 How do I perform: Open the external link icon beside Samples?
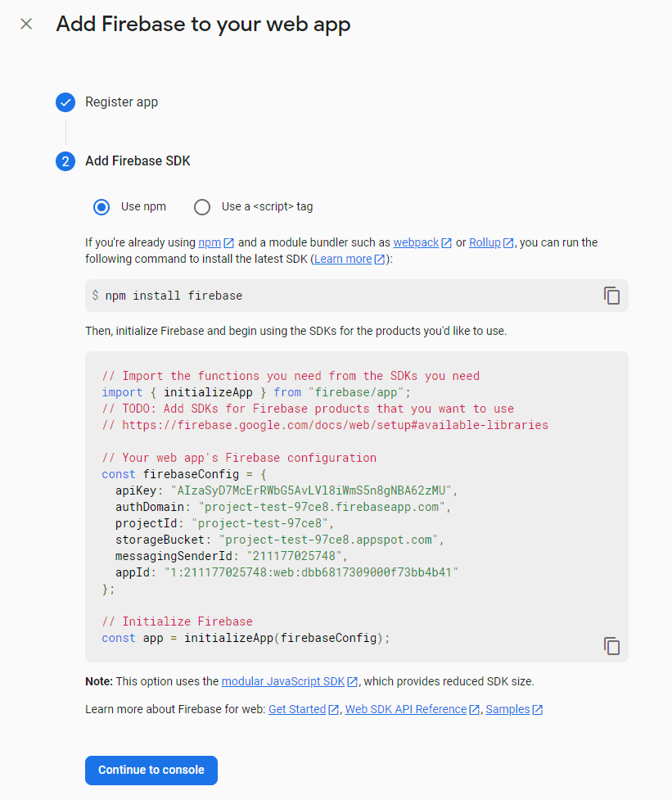click(538, 709)
